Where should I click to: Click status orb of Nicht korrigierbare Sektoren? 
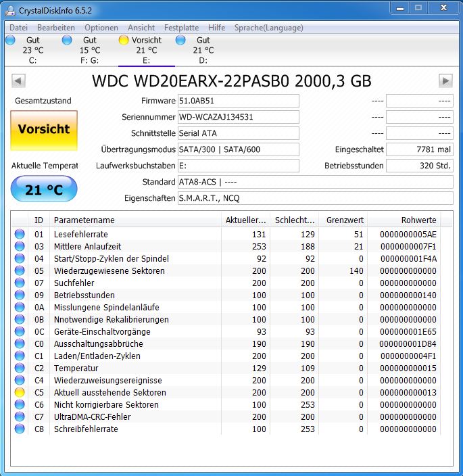(20, 404)
